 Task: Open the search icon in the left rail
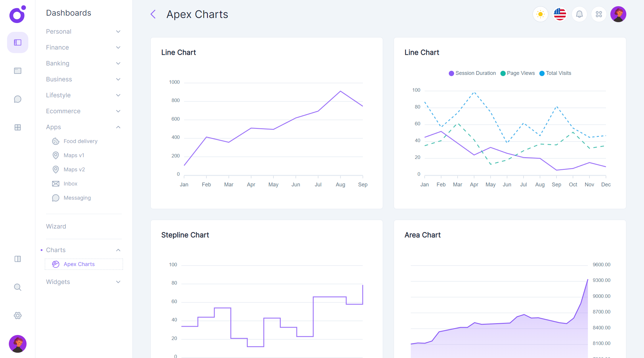pos(17,287)
